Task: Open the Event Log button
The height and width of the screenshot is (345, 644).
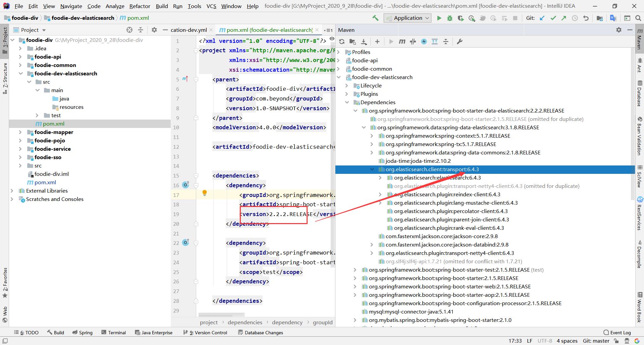Action: click(x=617, y=333)
